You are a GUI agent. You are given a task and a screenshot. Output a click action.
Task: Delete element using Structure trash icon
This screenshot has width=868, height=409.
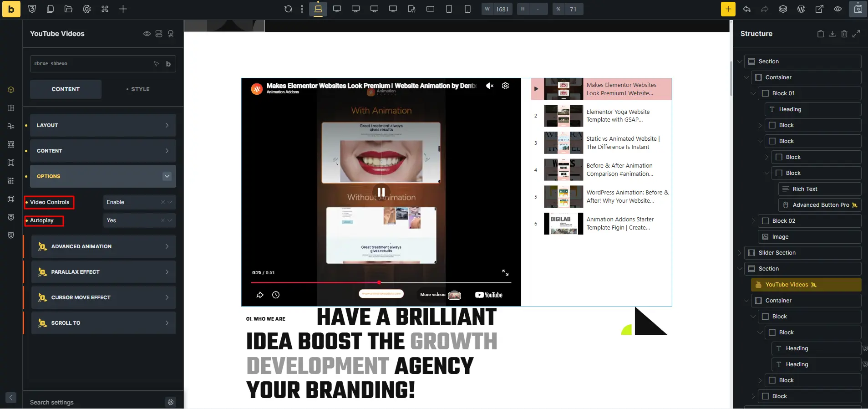pyautogui.click(x=844, y=34)
